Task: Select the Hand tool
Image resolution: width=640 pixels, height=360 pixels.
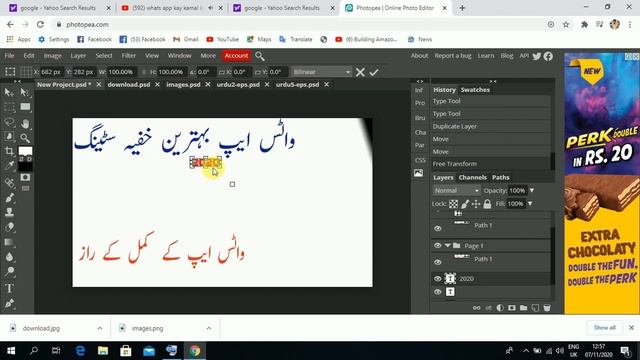Action: pos(25,123)
